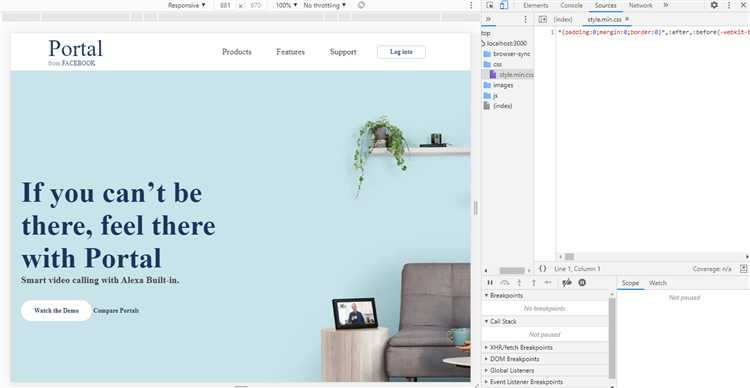Toggle the file navigator sidebar icon
This screenshot has height=388, width=750.
542,19
